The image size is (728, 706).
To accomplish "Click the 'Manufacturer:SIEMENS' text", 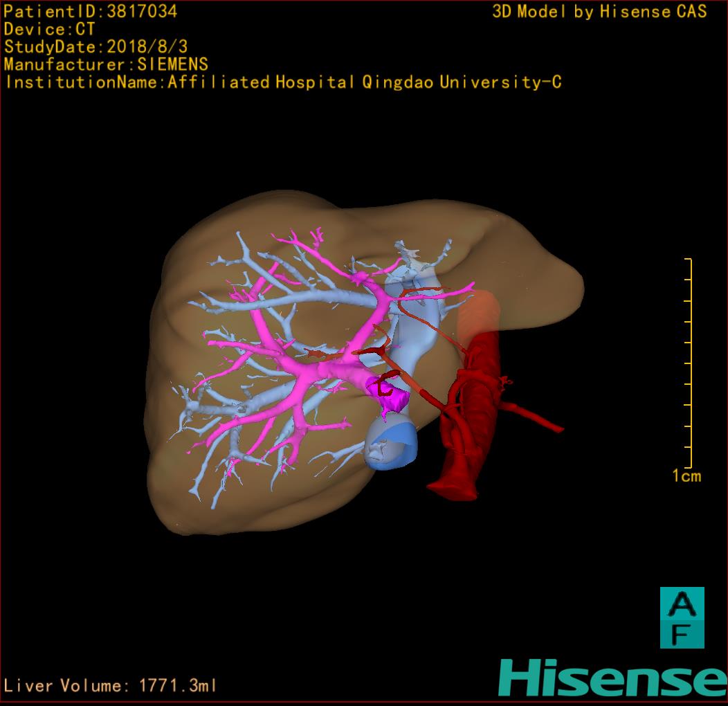I will pyautogui.click(x=106, y=64).
